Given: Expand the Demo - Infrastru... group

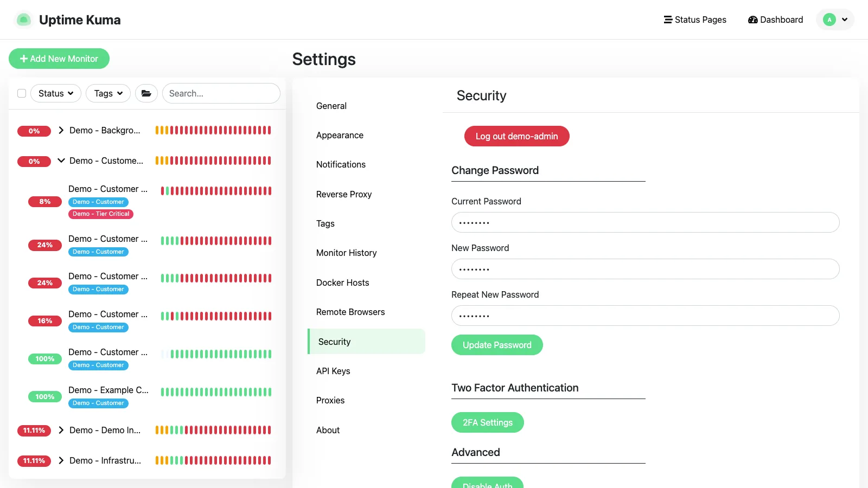Looking at the screenshot, I should pyautogui.click(x=61, y=460).
